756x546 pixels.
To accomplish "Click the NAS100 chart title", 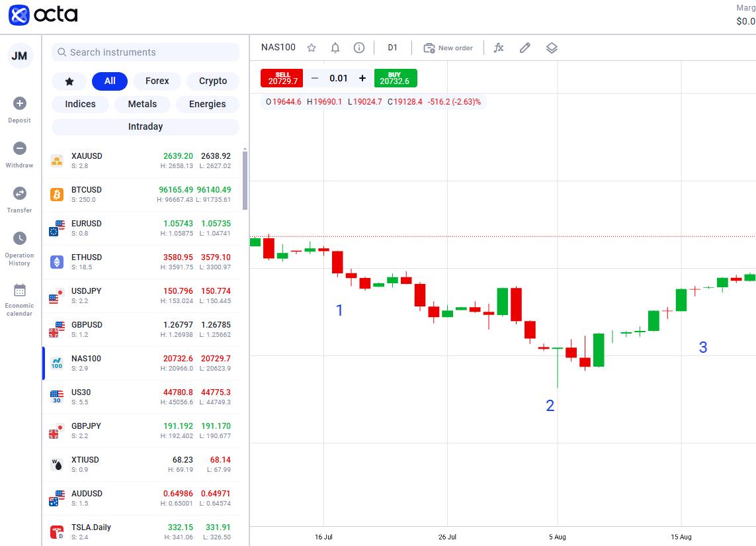I will pyautogui.click(x=278, y=47).
